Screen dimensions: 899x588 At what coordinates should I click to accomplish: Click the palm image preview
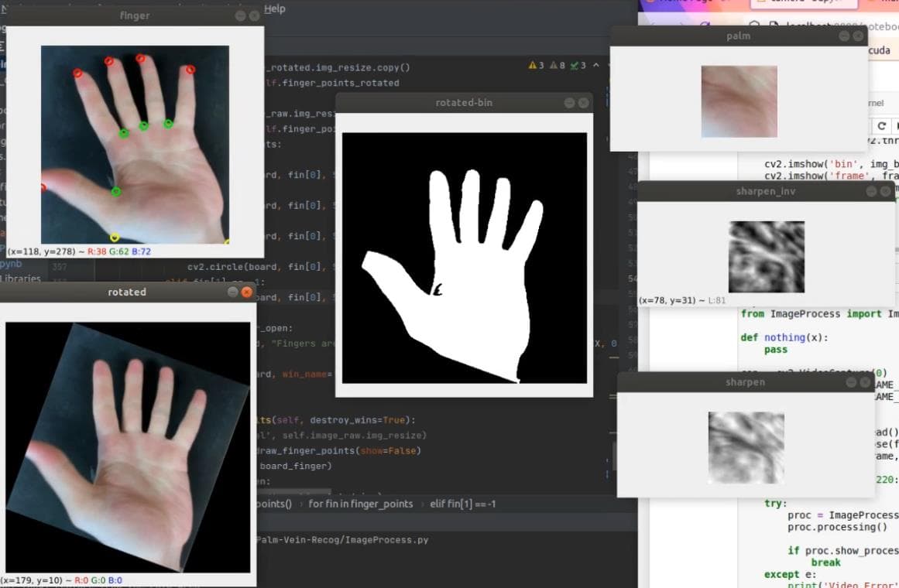click(739, 100)
